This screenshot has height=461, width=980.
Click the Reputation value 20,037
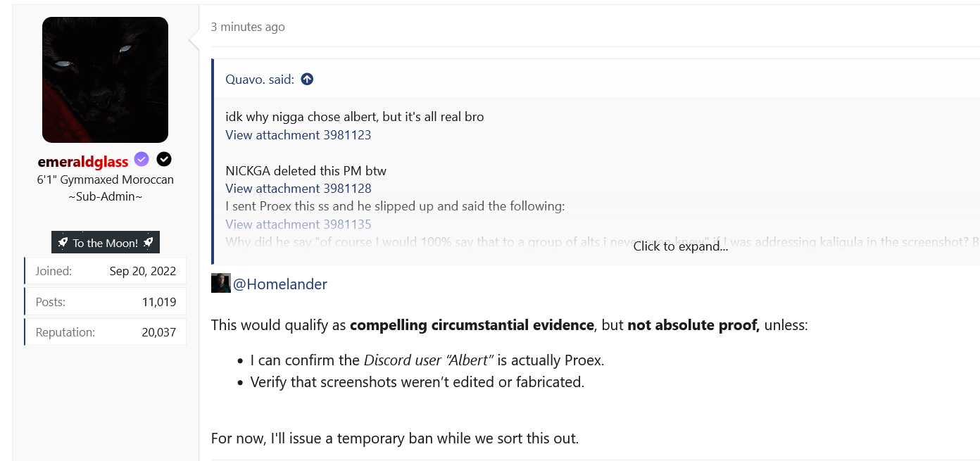click(x=159, y=332)
